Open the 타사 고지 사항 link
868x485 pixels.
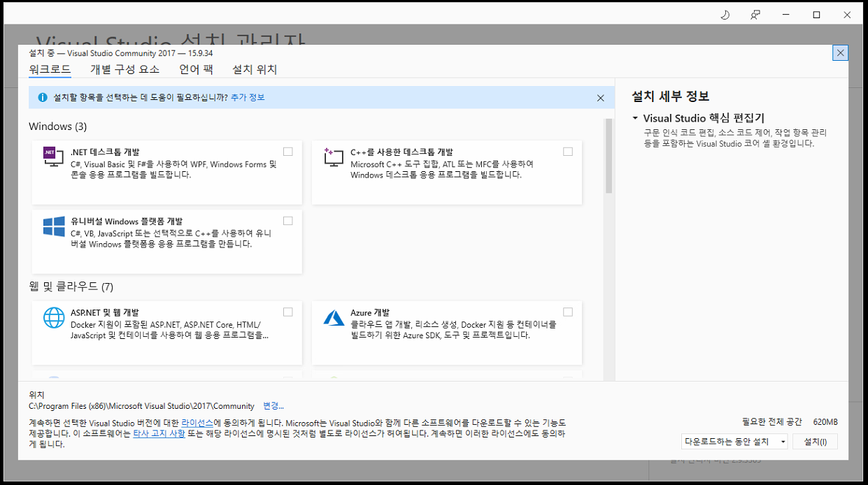(x=159, y=434)
